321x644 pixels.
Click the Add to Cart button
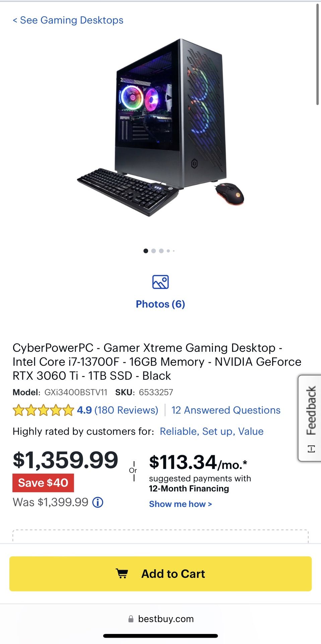(160, 574)
